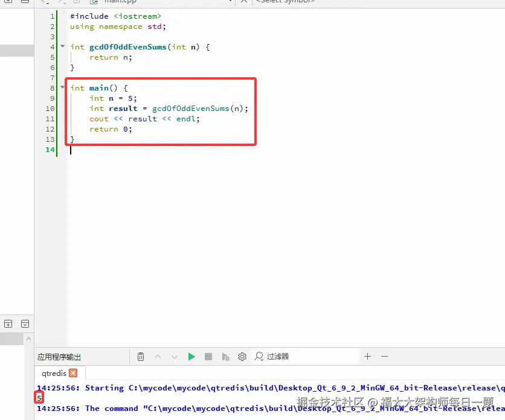Click 'endl' on line 11

point(186,119)
